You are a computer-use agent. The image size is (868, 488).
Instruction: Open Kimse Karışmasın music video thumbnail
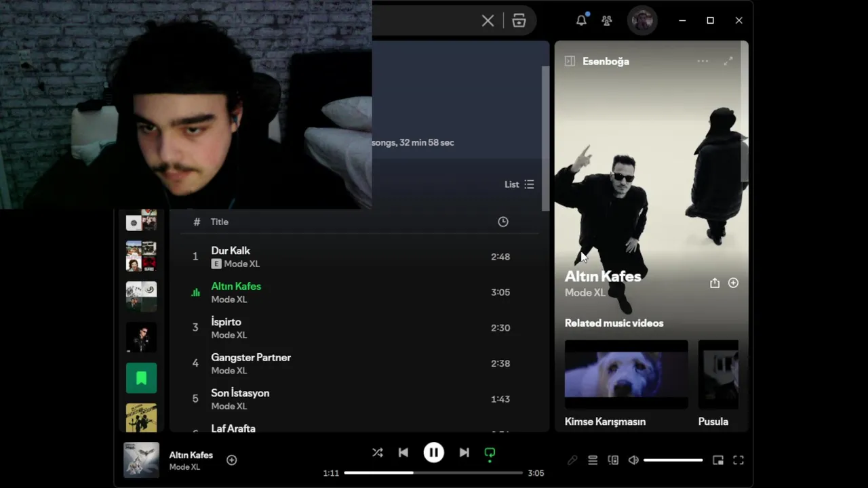(626, 375)
